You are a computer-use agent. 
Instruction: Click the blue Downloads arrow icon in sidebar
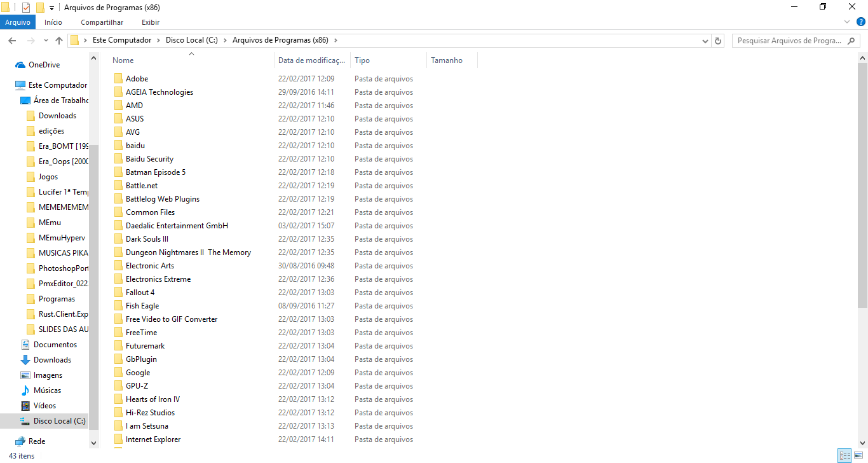coord(25,360)
